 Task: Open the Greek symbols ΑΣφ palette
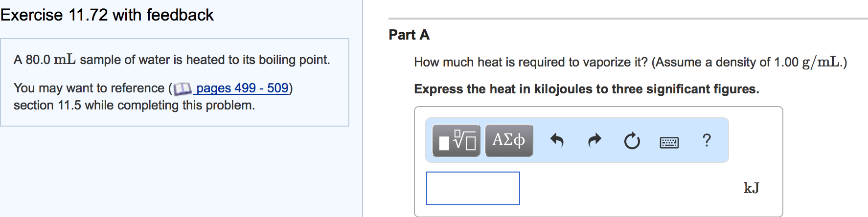509,140
